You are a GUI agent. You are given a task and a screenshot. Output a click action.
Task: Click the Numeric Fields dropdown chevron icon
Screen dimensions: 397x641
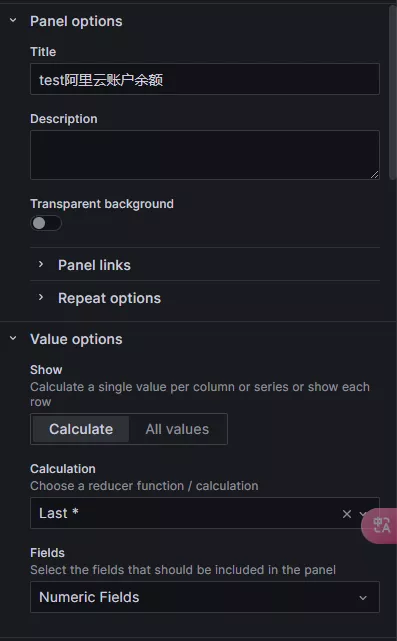click(x=363, y=598)
